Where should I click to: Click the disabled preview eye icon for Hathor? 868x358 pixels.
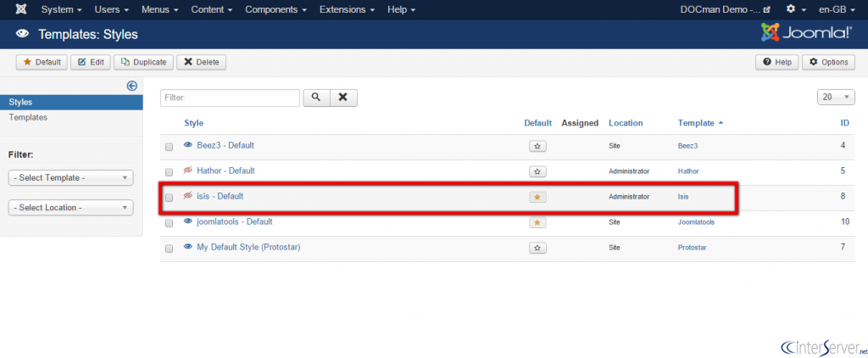click(x=188, y=171)
